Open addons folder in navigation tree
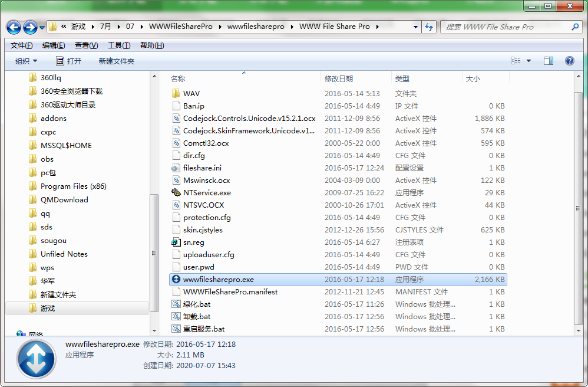The image size is (588, 387). [x=48, y=118]
